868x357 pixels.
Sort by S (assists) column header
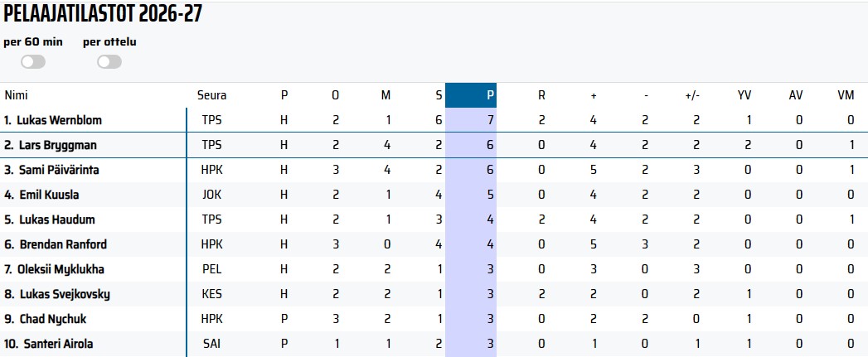tap(439, 95)
